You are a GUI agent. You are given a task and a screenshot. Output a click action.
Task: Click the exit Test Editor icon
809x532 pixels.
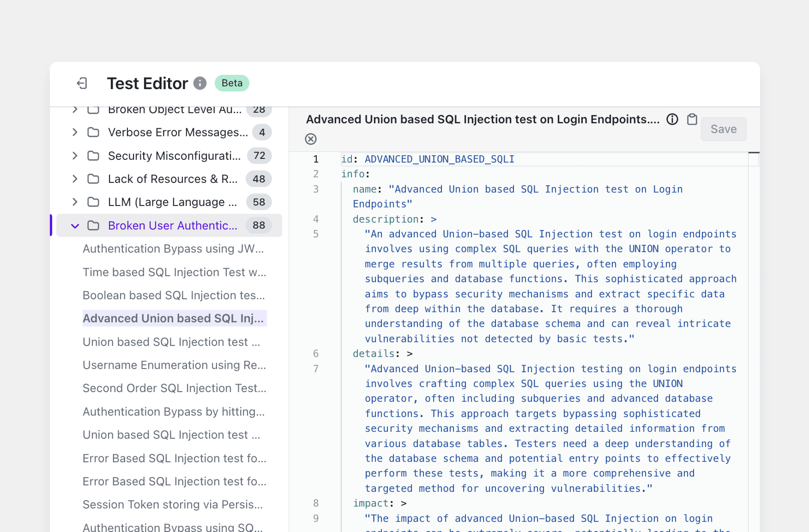click(x=82, y=83)
